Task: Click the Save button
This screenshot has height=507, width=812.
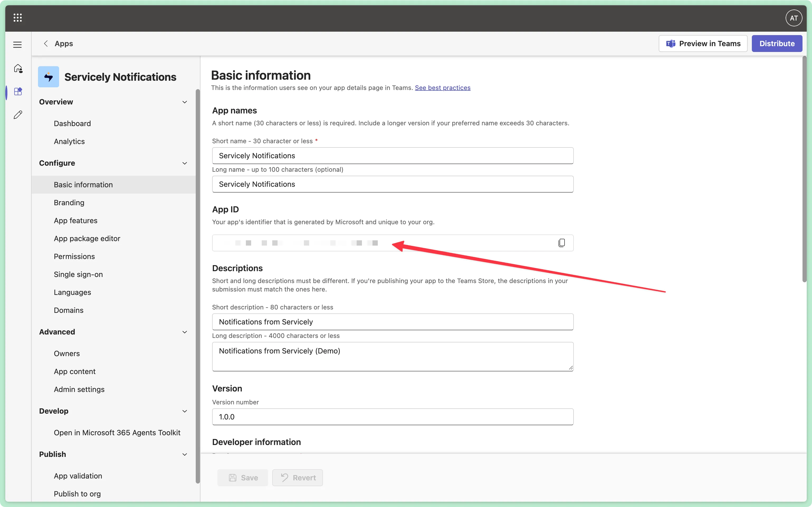Action: click(243, 478)
